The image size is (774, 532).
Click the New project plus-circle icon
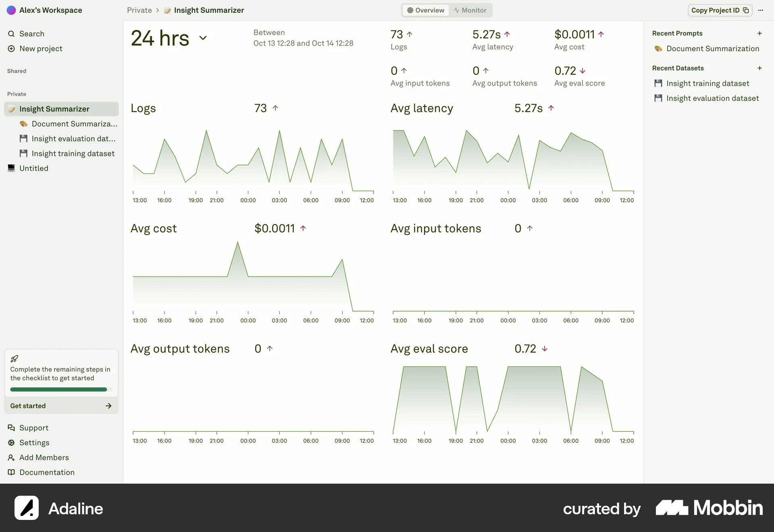click(x=11, y=49)
